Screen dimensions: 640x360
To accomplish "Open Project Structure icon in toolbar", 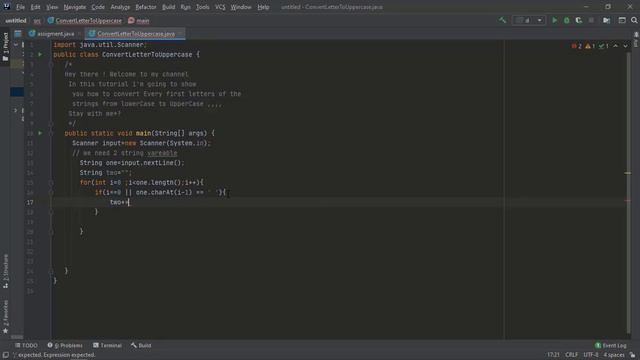I will pos(607,20).
